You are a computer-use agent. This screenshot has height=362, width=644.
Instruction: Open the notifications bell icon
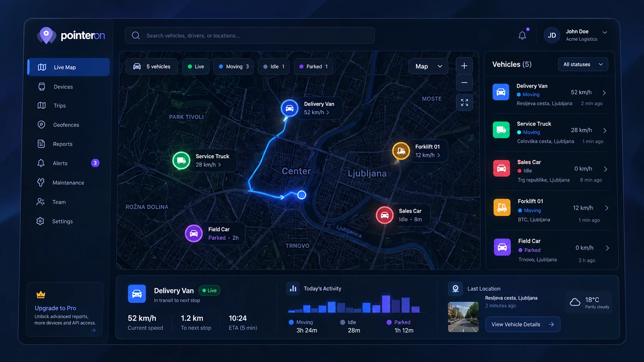[522, 35]
